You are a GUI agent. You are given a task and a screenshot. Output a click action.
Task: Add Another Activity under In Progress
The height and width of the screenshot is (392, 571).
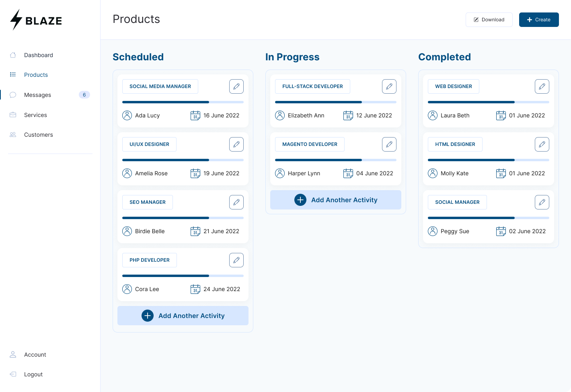(x=335, y=200)
